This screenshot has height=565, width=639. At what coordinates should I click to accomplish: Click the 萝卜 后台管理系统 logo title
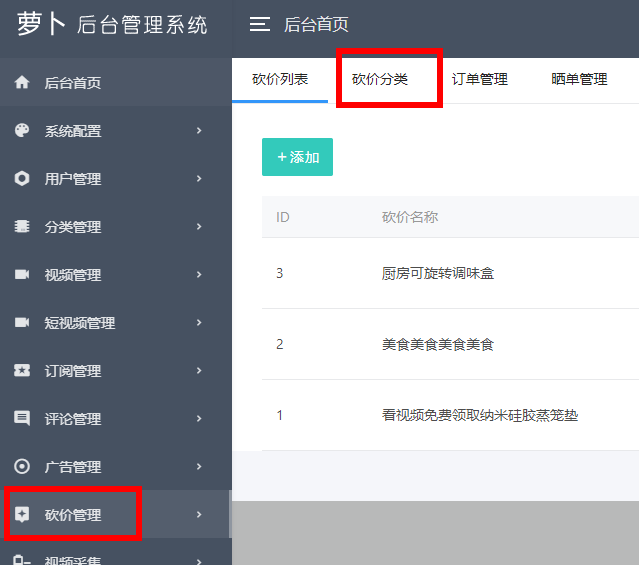pos(112,24)
